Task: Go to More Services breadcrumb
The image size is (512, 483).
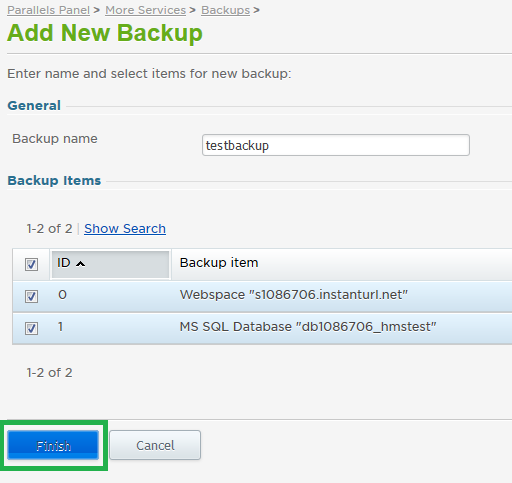Action: [x=146, y=10]
